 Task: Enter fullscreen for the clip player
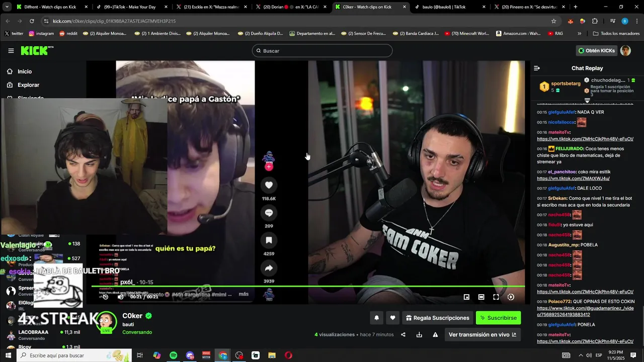[x=496, y=297]
